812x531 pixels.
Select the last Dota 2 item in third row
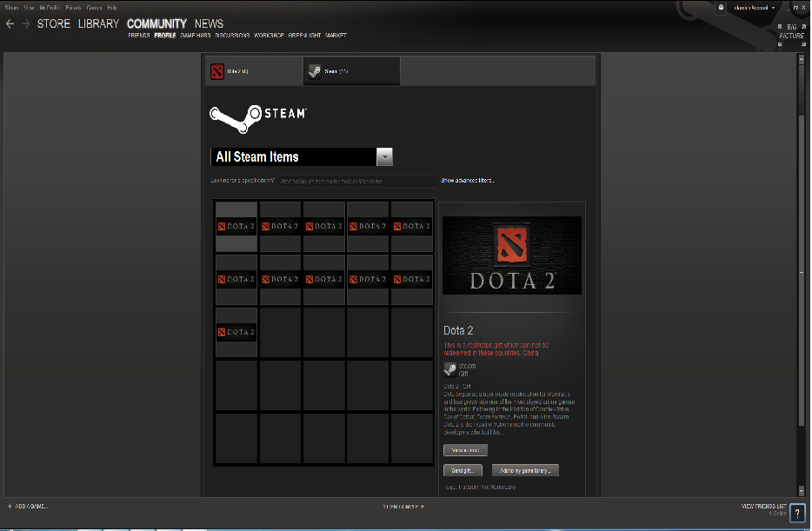point(236,332)
